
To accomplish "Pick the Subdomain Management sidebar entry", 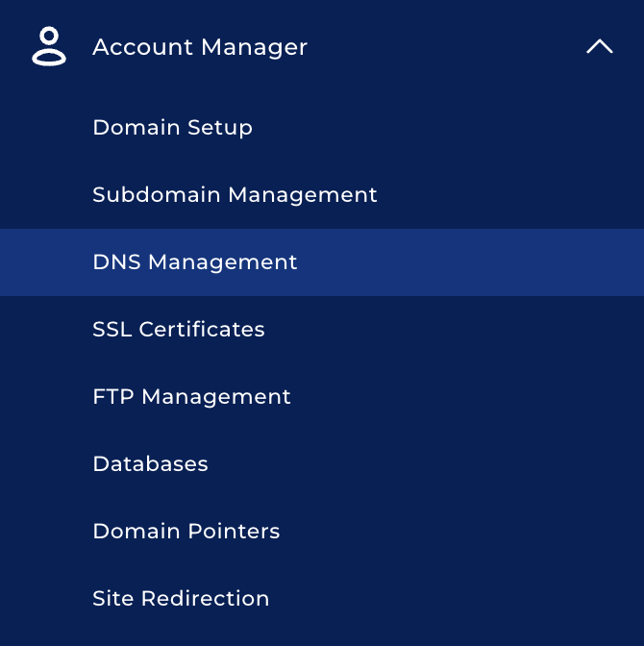I will [235, 194].
